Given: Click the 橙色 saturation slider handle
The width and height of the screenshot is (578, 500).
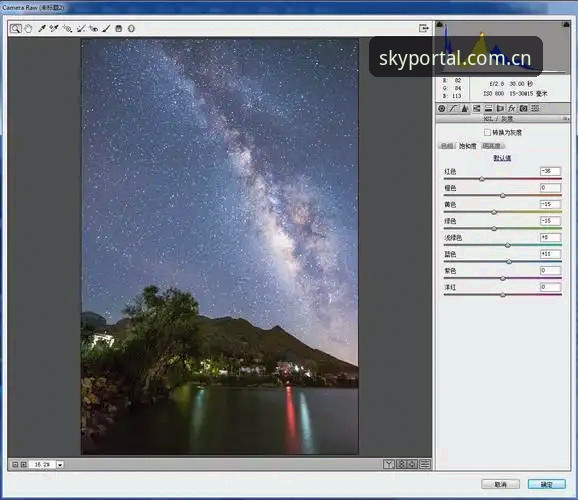Looking at the screenshot, I should pyautogui.click(x=503, y=195).
